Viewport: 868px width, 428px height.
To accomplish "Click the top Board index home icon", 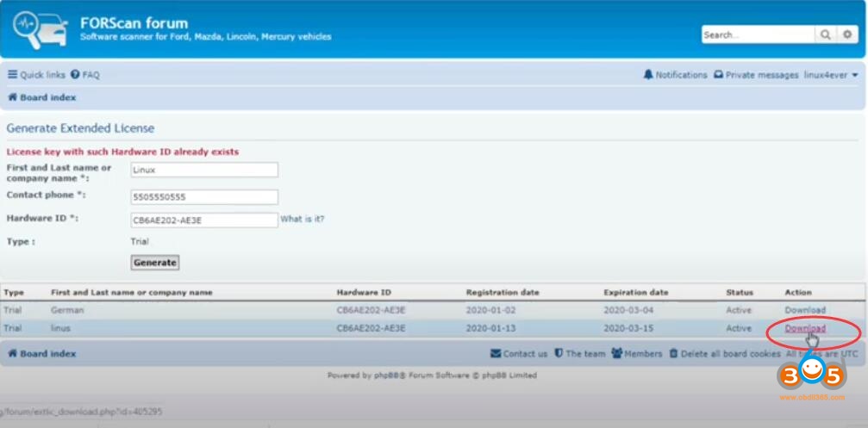I will 12,97.
